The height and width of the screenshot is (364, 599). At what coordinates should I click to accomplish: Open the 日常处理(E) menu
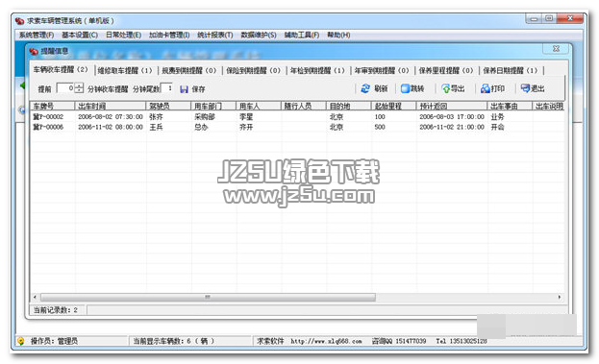point(123,36)
